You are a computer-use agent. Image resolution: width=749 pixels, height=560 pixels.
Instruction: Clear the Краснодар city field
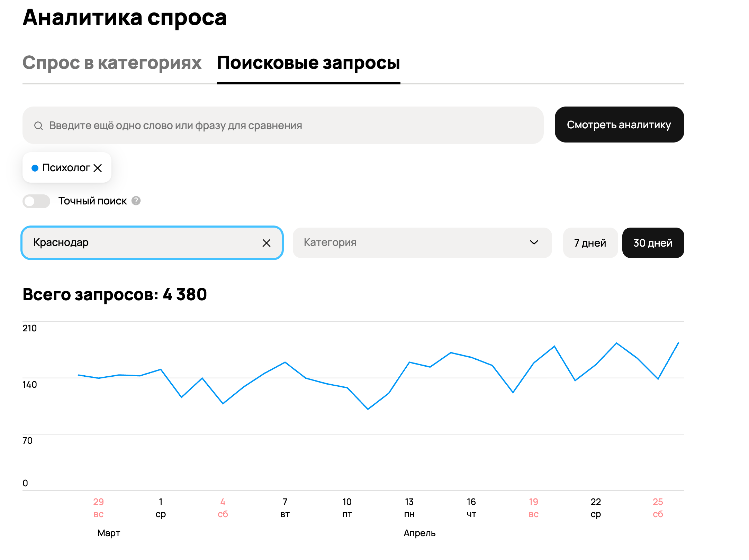(x=266, y=243)
